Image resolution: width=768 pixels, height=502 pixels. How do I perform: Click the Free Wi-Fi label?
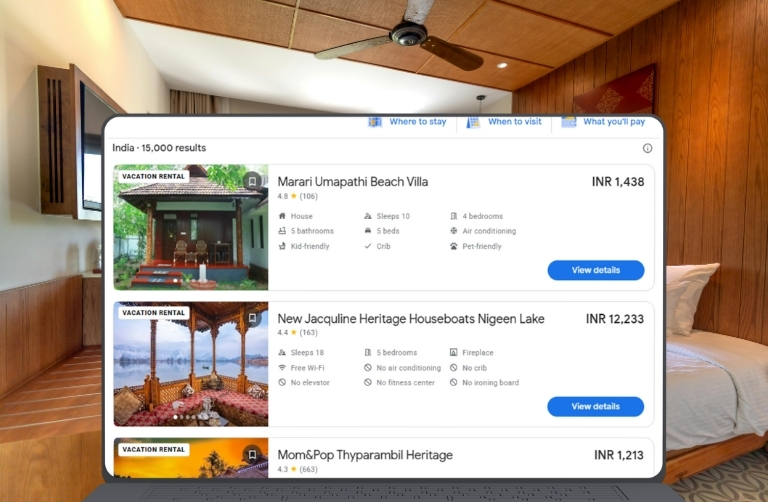(308, 368)
